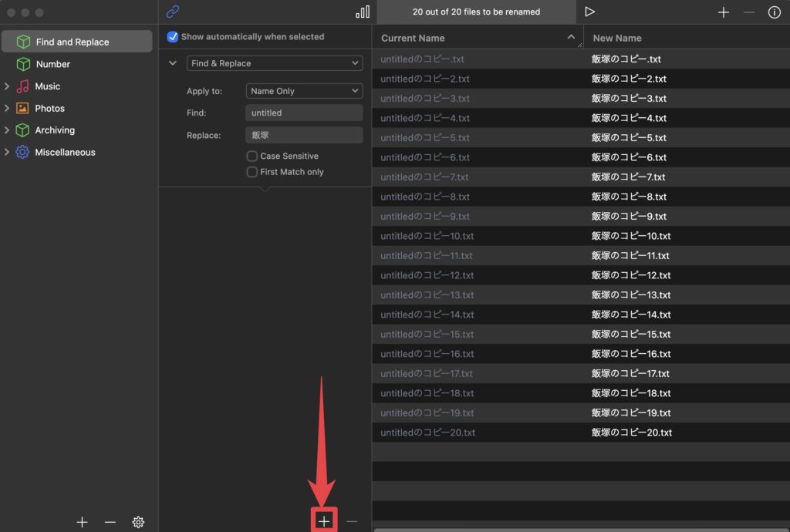The height and width of the screenshot is (532, 790).
Task: Open the info circle icon
Action: (x=774, y=12)
